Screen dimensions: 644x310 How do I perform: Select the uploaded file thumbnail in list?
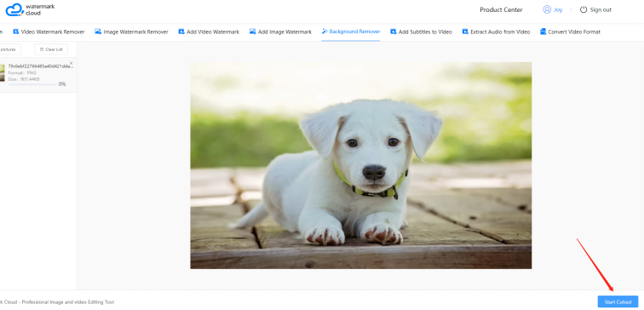click(2, 72)
